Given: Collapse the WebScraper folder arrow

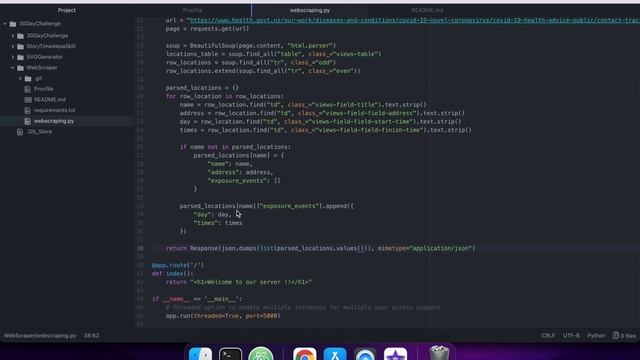Looking at the screenshot, I should click(x=13, y=68).
